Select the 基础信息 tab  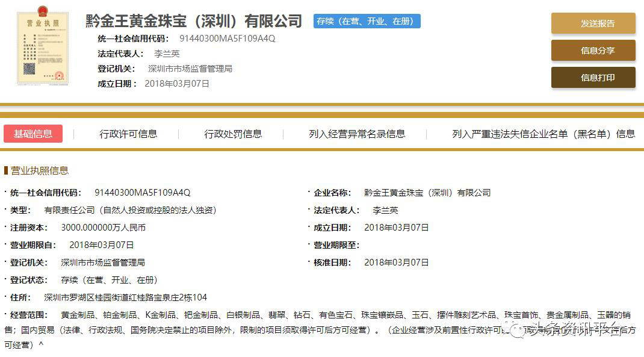coord(33,134)
